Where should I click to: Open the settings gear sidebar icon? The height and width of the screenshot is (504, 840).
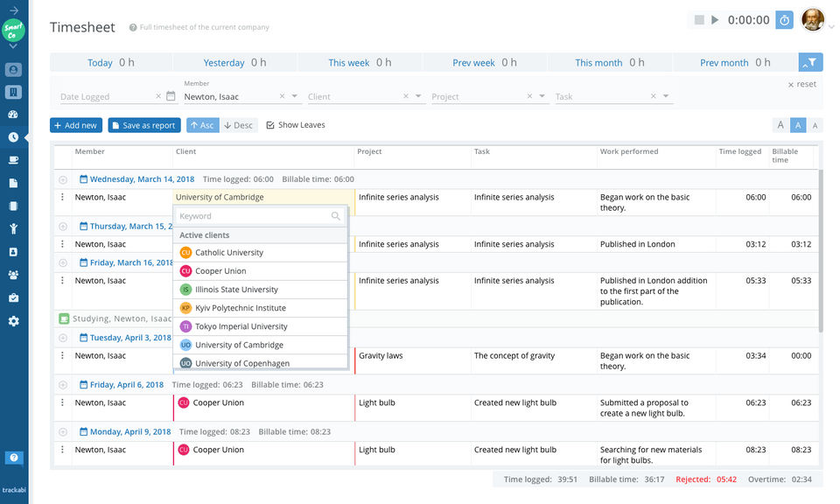(x=13, y=321)
